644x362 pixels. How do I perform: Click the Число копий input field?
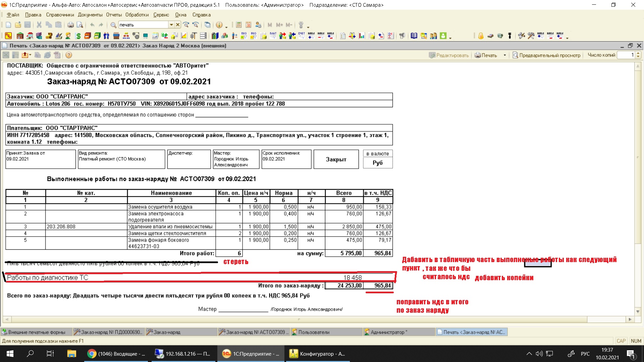[626, 55]
